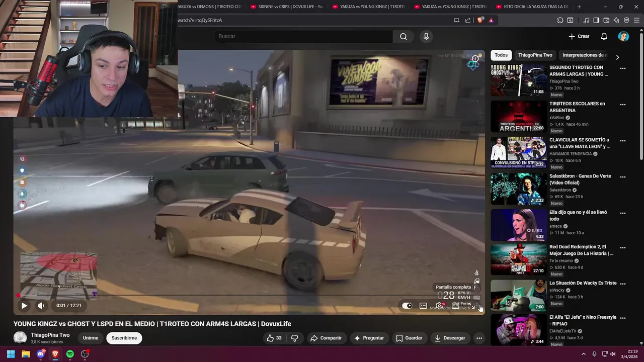The image size is (644, 362).
Task: Open options for CLAVICULAR SE SOMETIÓ video
Action: pyautogui.click(x=623, y=141)
